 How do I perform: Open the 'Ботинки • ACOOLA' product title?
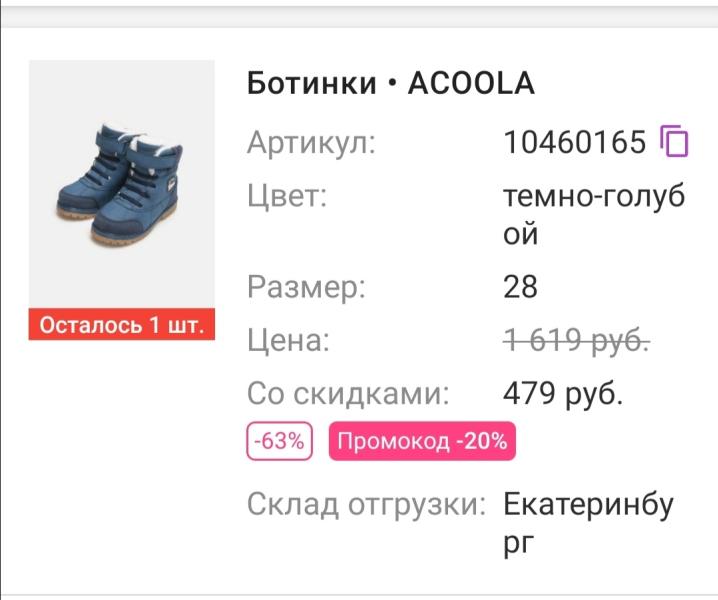[x=390, y=84]
